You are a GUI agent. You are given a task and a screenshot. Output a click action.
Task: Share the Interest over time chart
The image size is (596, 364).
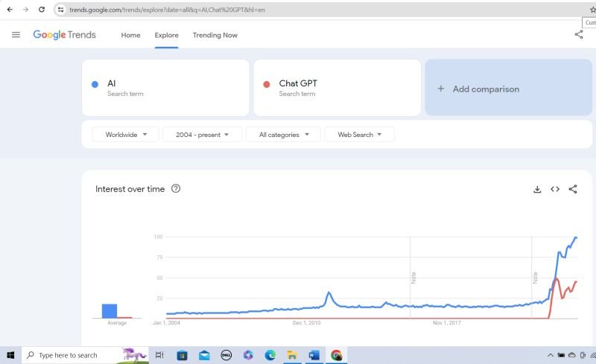573,189
